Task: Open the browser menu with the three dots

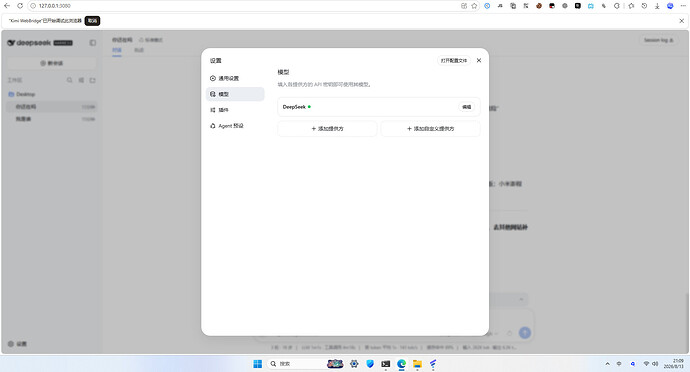Action: click(683, 6)
